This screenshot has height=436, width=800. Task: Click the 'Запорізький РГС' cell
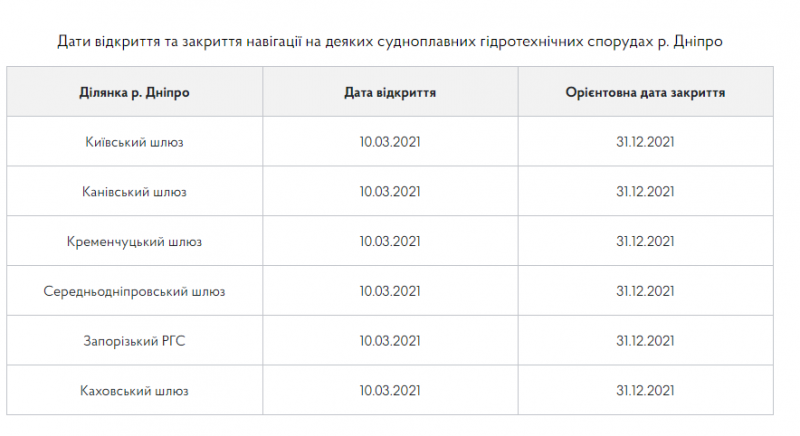pyautogui.click(x=134, y=341)
